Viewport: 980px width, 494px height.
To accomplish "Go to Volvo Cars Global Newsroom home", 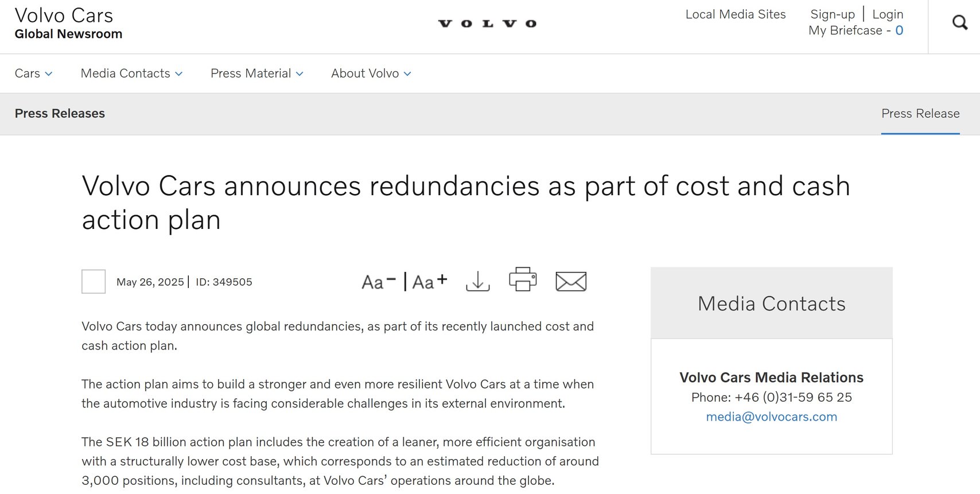I will point(68,24).
